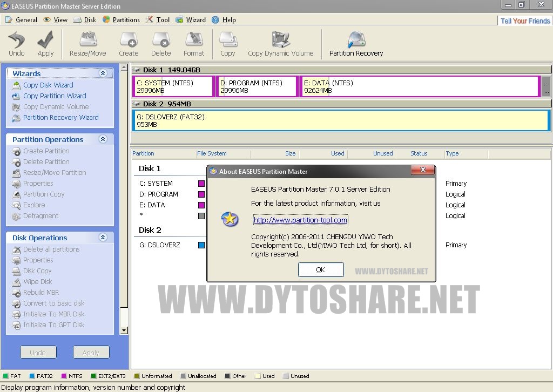Click sidebar Copy Dynamic Volume item

click(50, 106)
